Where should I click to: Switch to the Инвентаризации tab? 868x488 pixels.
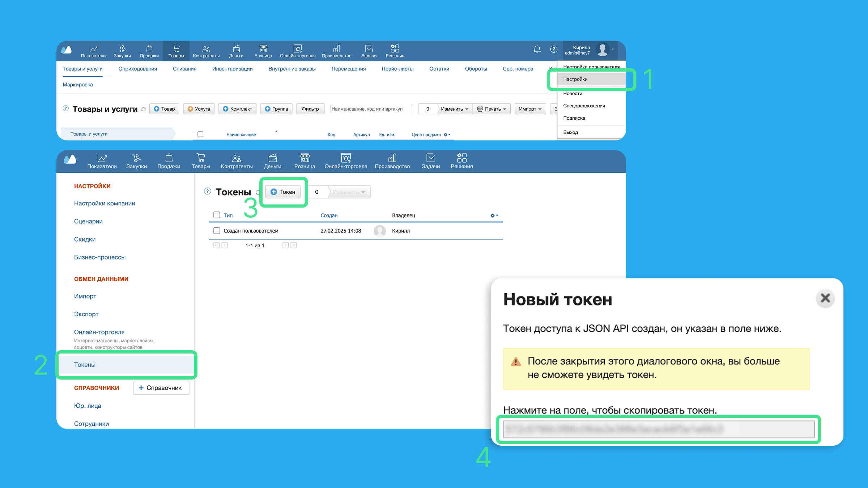pyautogui.click(x=232, y=69)
